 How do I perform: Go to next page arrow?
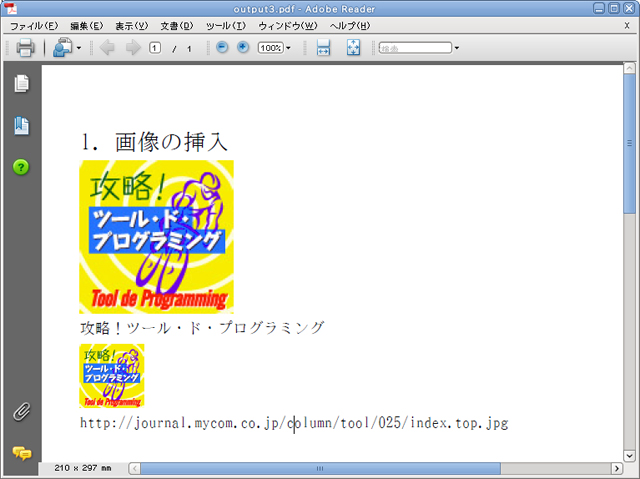(x=133, y=48)
